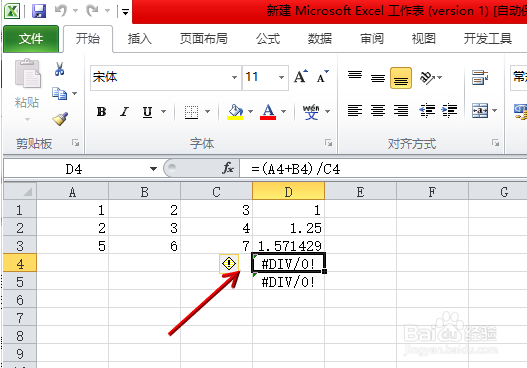The image size is (527, 368).
Task: Click the Save icon in quick access toolbar
Action: point(39,11)
